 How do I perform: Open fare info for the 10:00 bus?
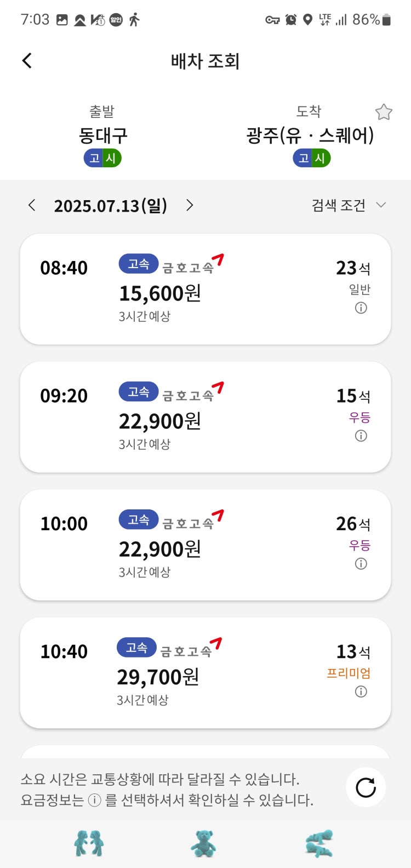361,563
